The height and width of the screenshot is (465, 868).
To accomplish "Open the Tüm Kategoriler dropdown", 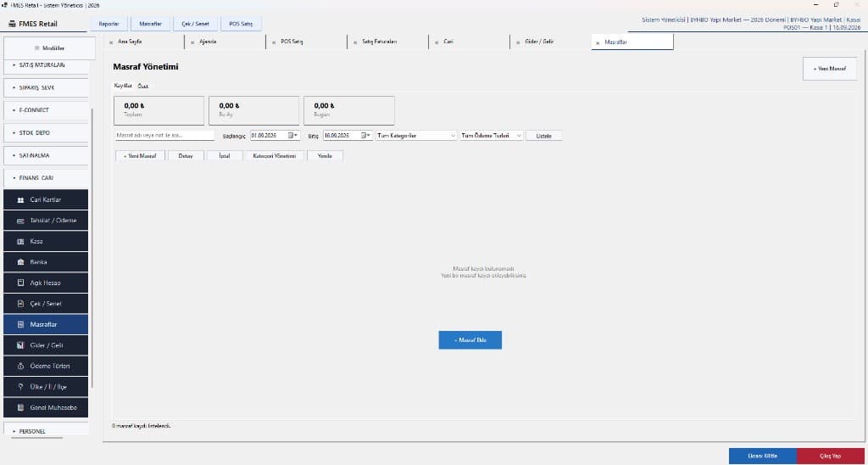I will tap(417, 135).
